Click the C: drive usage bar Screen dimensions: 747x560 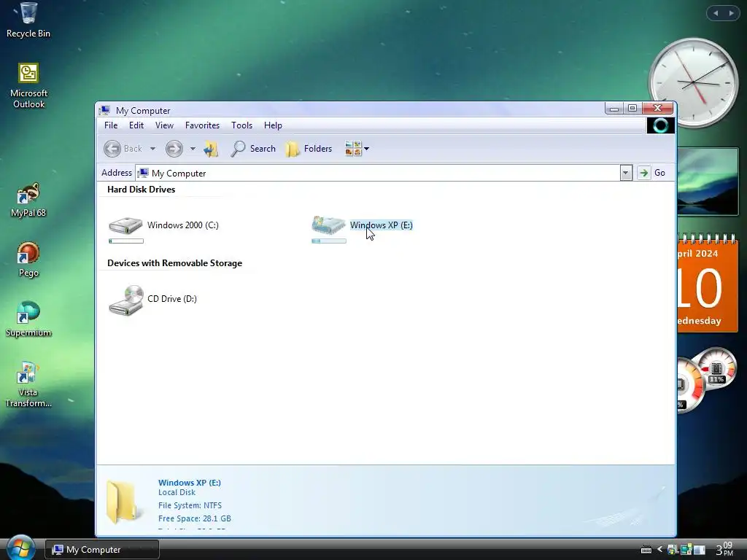click(126, 241)
